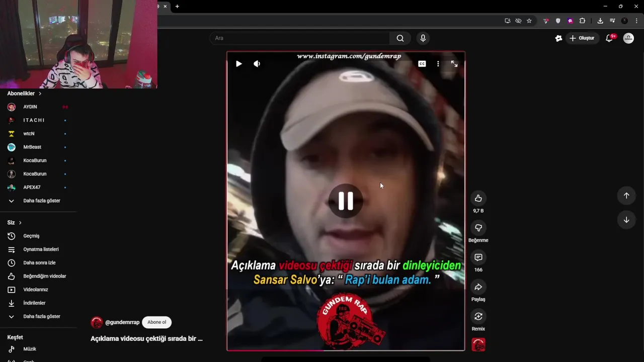Click the install app icon in address bar
Viewport: 644px width, 362px height.
(x=507, y=21)
